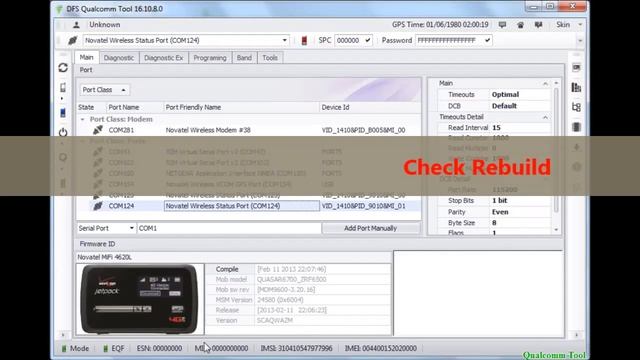Click the Byte Size 8 value

click(x=494, y=223)
